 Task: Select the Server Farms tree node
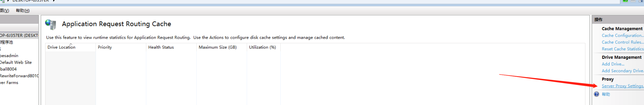9,82
